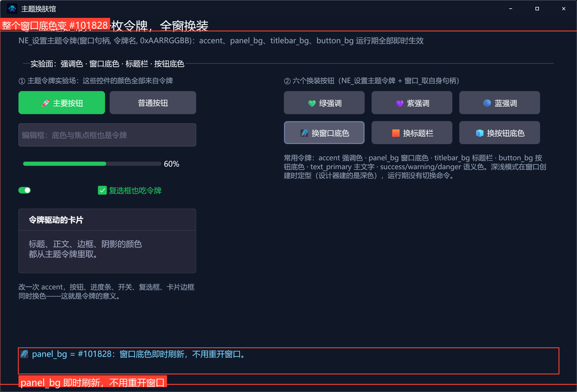Toggle the green switch off
The width and height of the screenshot is (577, 392).
25,190
